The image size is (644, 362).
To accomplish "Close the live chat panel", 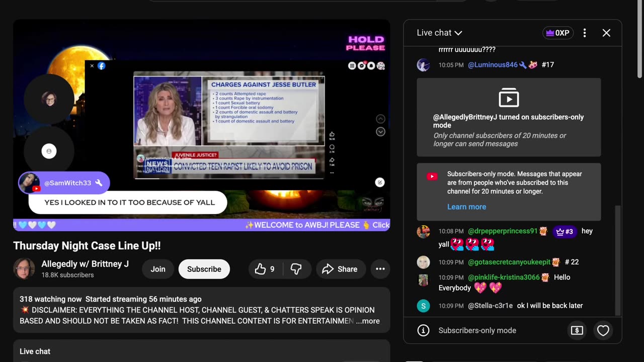I will click(606, 33).
